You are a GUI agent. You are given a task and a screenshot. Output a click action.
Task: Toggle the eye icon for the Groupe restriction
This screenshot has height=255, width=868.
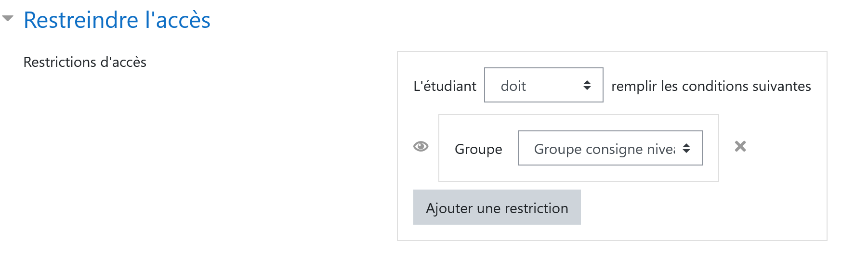[x=421, y=146]
